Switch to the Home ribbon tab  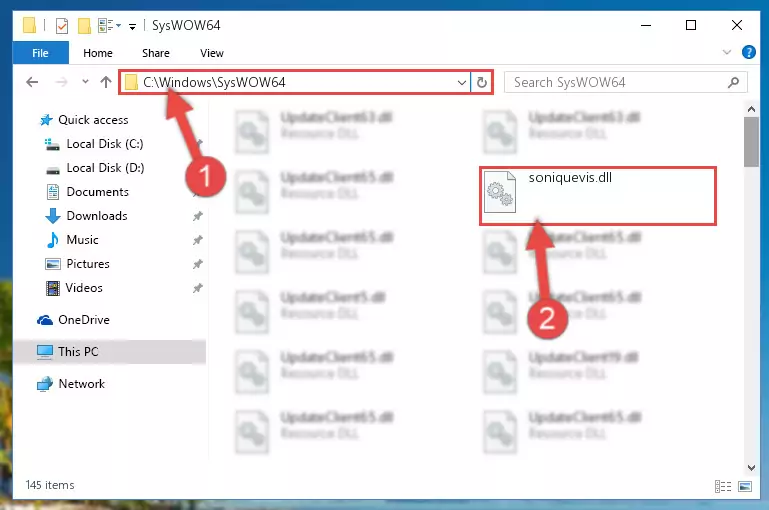98,53
